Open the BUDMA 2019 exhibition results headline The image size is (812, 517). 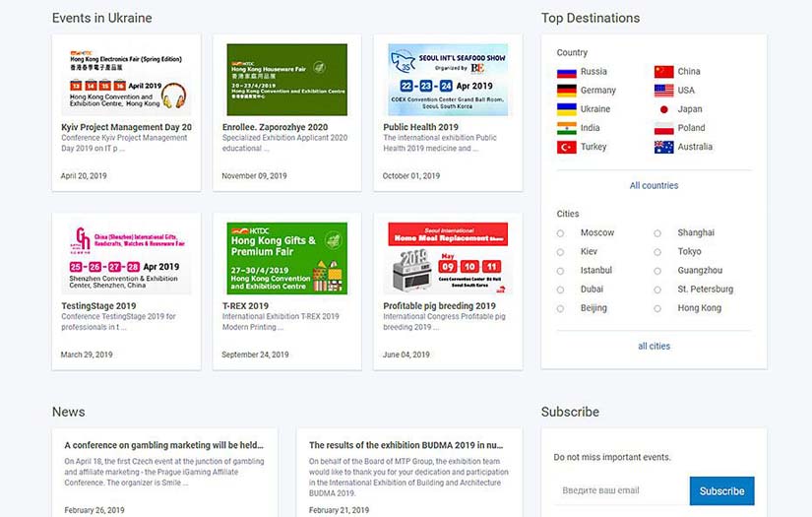tap(406, 445)
